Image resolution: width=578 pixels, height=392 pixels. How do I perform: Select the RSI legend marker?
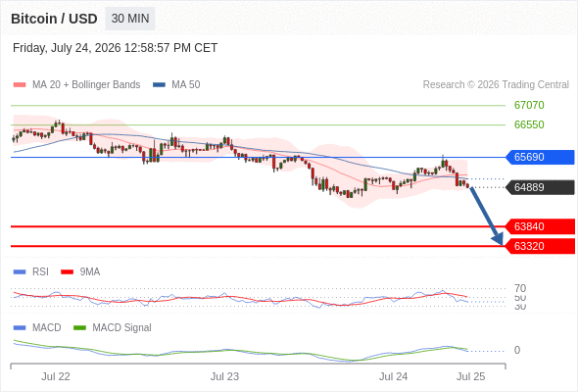coord(20,272)
